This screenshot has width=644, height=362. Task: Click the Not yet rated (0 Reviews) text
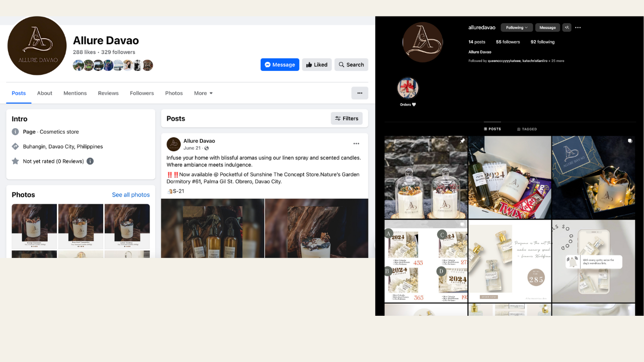tap(53, 161)
